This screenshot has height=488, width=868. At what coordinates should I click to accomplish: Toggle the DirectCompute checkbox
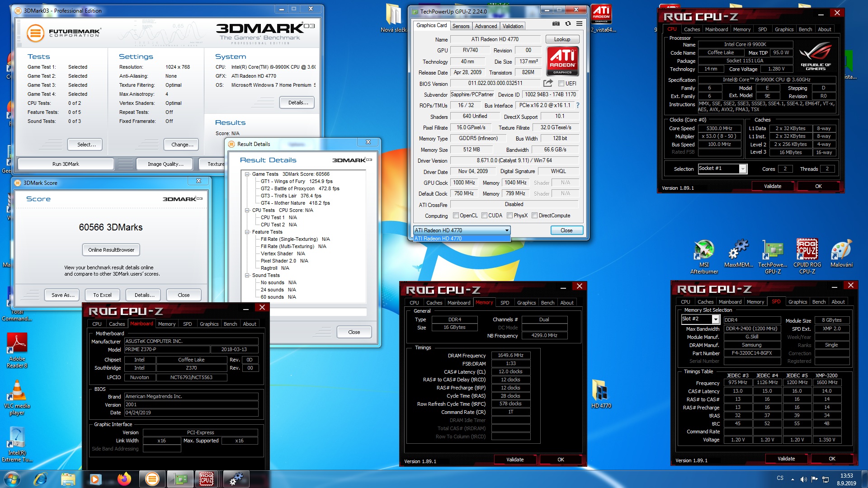(534, 216)
